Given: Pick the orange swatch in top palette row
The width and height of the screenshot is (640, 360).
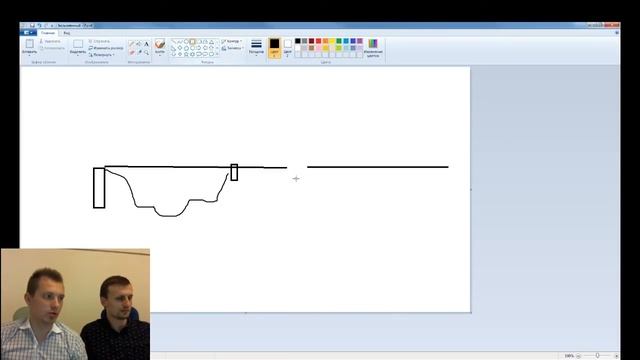Looking at the screenshot, I should tap(325, 41).
